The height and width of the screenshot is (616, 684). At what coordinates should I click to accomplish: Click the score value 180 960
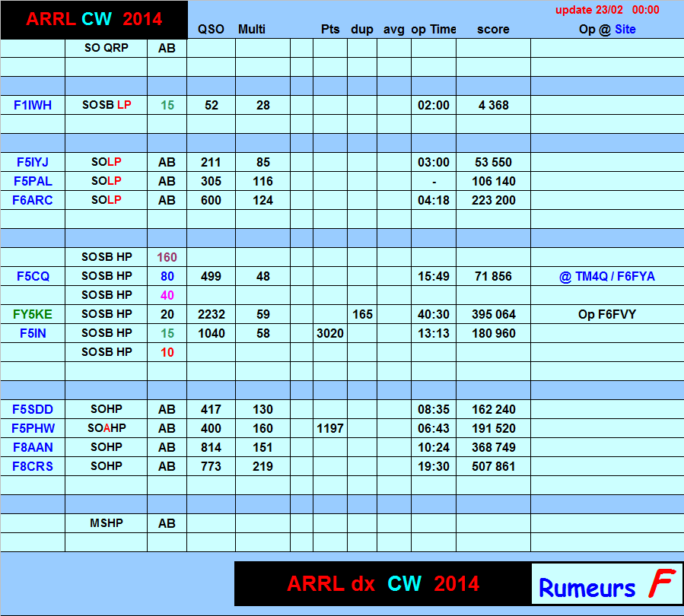coord(493,334)
